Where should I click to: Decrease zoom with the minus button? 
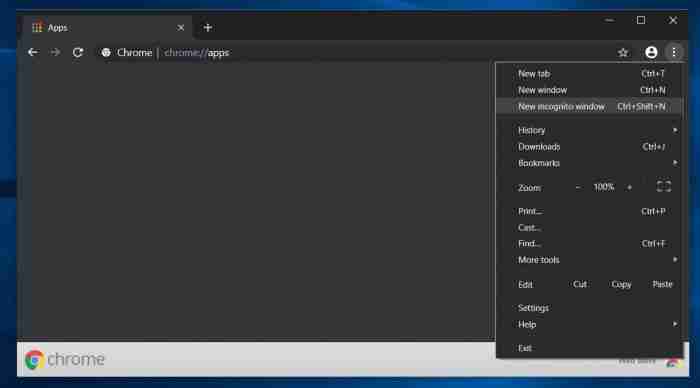point(578,188)
